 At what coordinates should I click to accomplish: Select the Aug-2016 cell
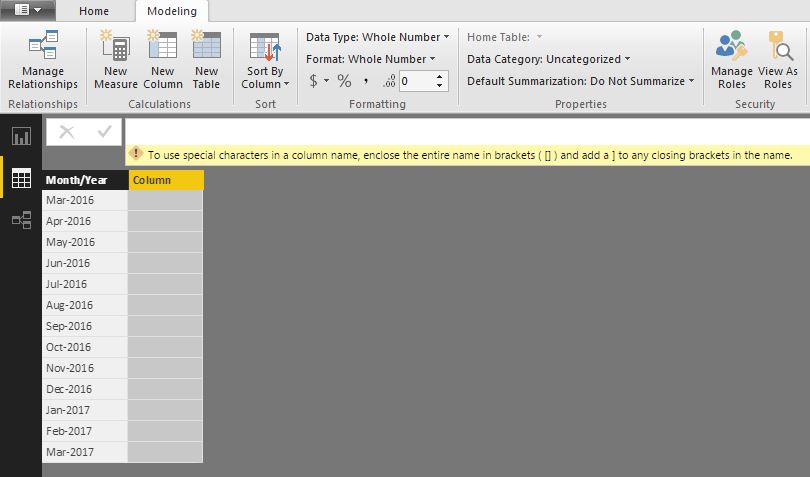point(85,305)
